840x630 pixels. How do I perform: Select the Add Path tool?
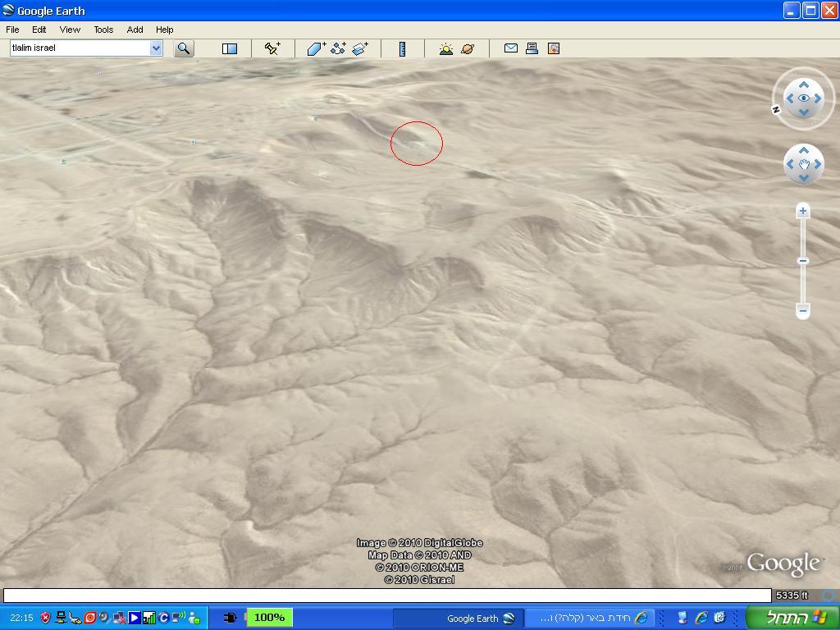pyautogui.click(x=338, y=48)
